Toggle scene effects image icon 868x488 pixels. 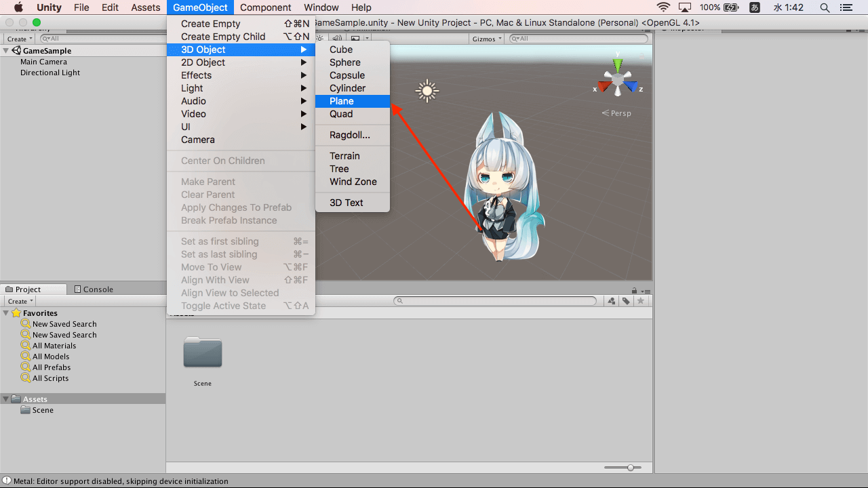(x=355, y=39)
